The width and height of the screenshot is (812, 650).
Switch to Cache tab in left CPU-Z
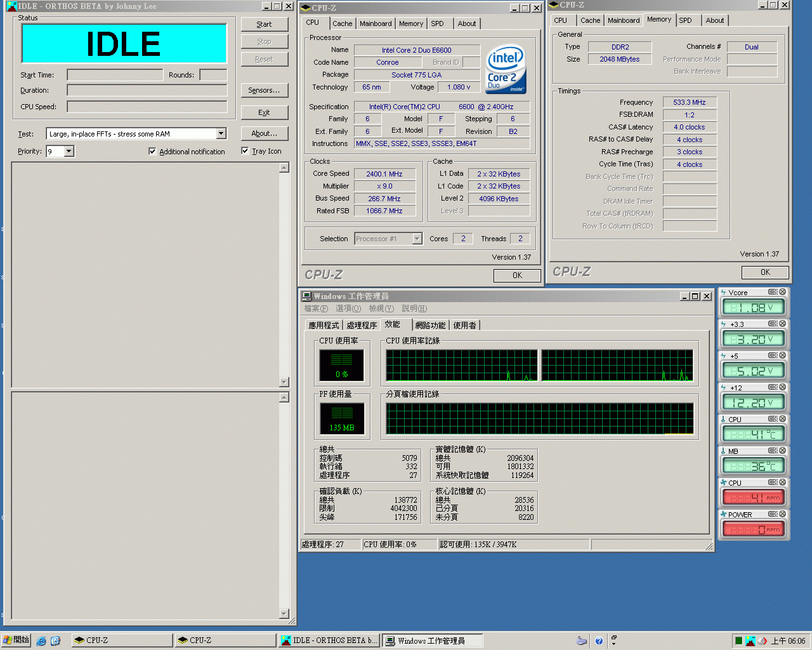tap(342, 23)
